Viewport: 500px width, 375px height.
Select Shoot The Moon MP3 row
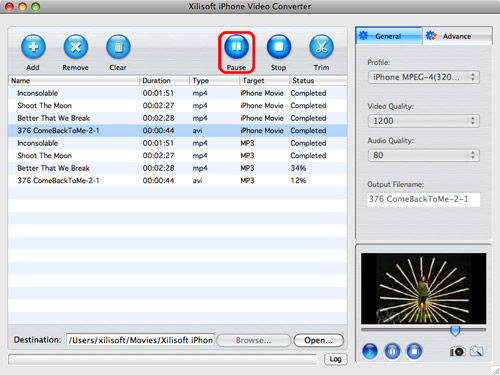click(x=177, y=156)
